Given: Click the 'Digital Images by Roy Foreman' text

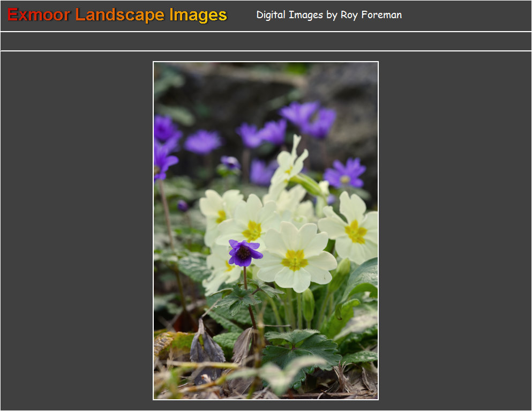Looking at the screenshot, I should pos(328,15).
